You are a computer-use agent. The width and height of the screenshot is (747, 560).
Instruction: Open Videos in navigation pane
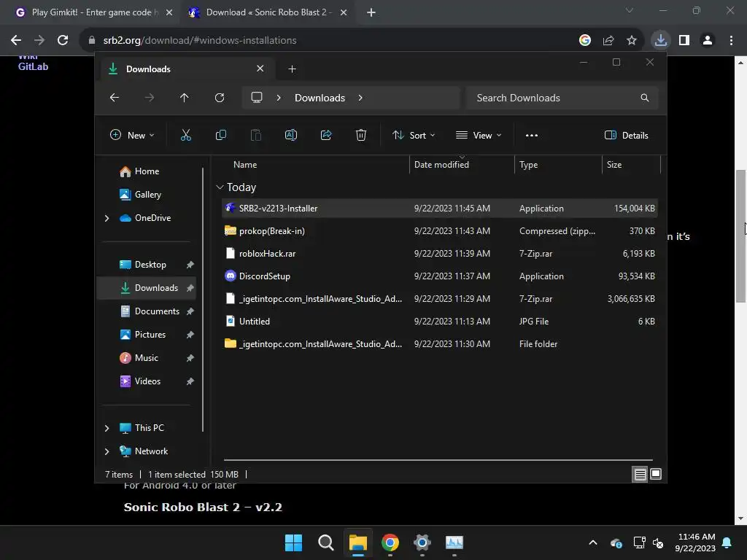[147, 381]
